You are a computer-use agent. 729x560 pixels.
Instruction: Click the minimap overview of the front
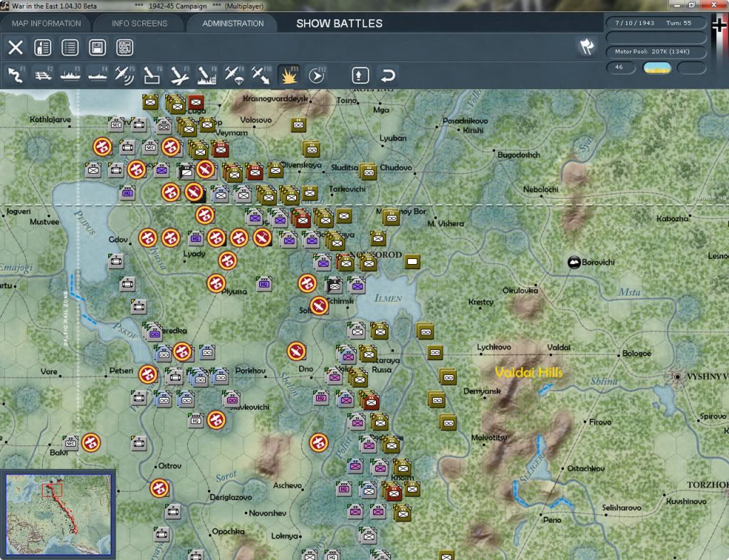click(x=58, y=514)
